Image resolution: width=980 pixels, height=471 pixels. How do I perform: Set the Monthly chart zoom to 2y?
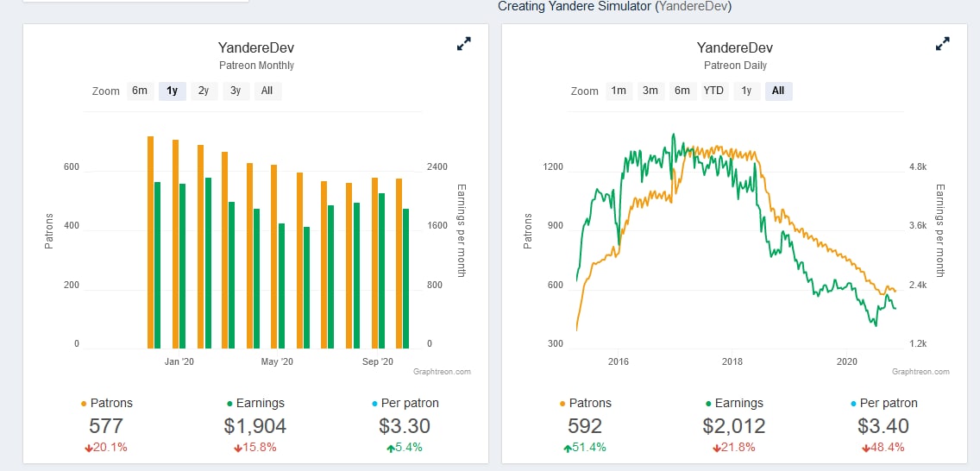click(204, 91)
